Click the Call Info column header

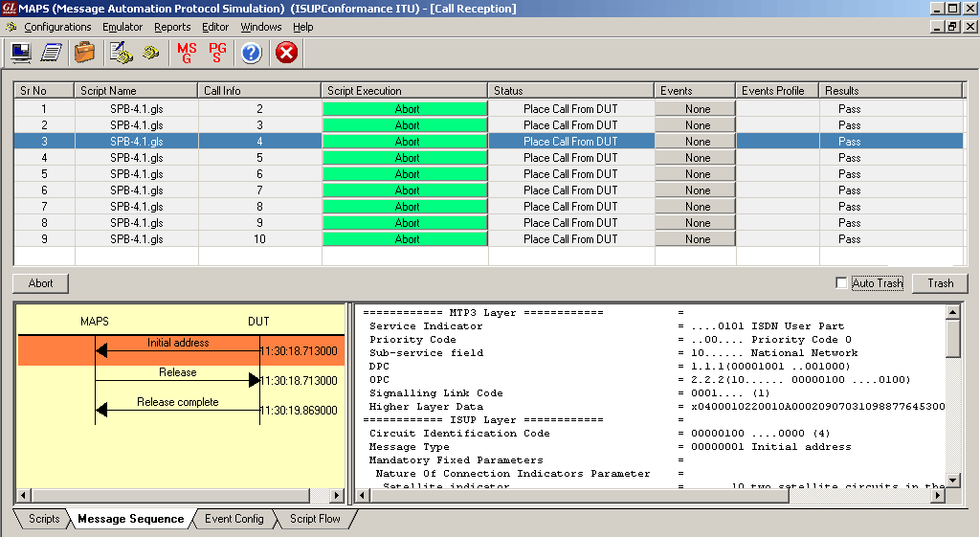259,91
